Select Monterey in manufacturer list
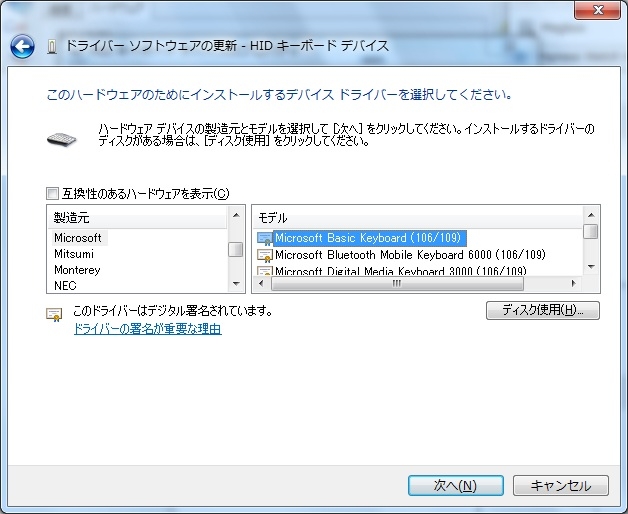Screen dimensions: 628x514 tap(77, 270)
